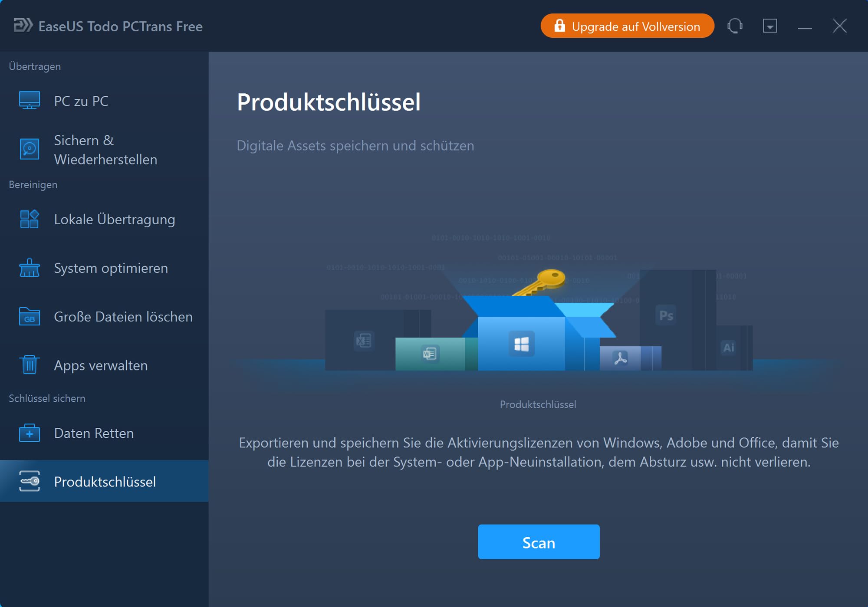This screenshot has height=607, width=868.
Task: Select the System optimieren entry
Action: 104,268
